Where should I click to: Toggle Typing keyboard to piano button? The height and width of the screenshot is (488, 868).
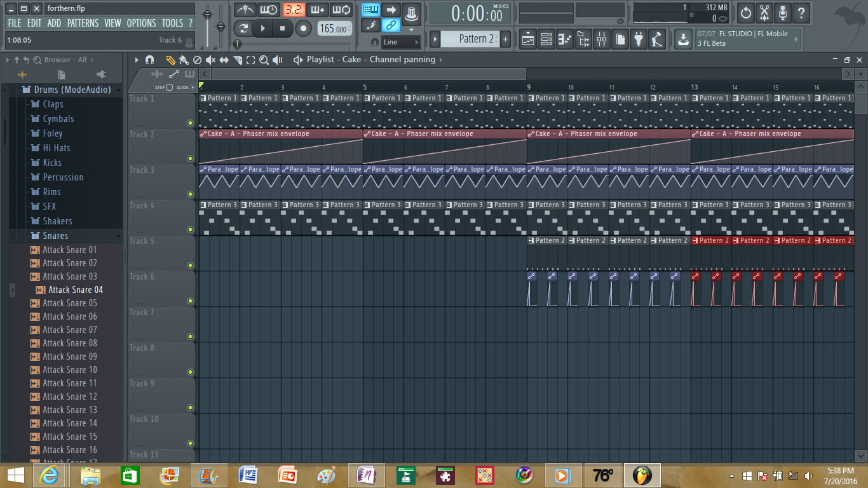(371, 10)
